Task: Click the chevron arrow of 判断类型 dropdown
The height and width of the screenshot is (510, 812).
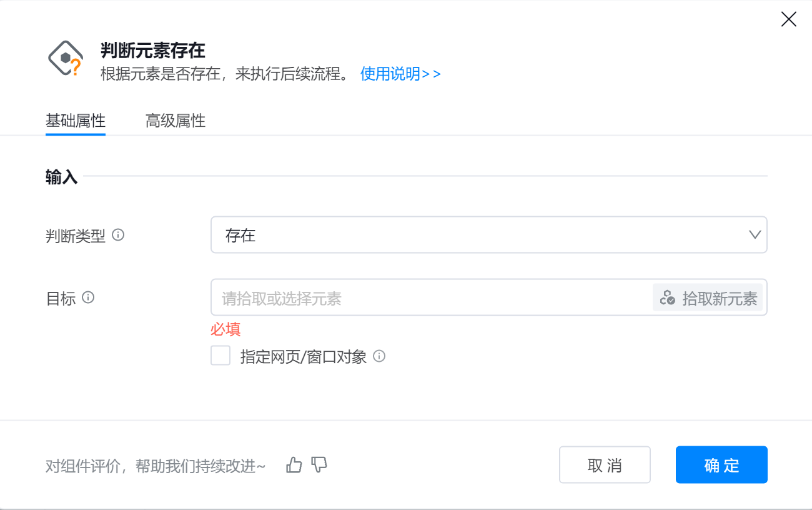Action: (755, 235)
